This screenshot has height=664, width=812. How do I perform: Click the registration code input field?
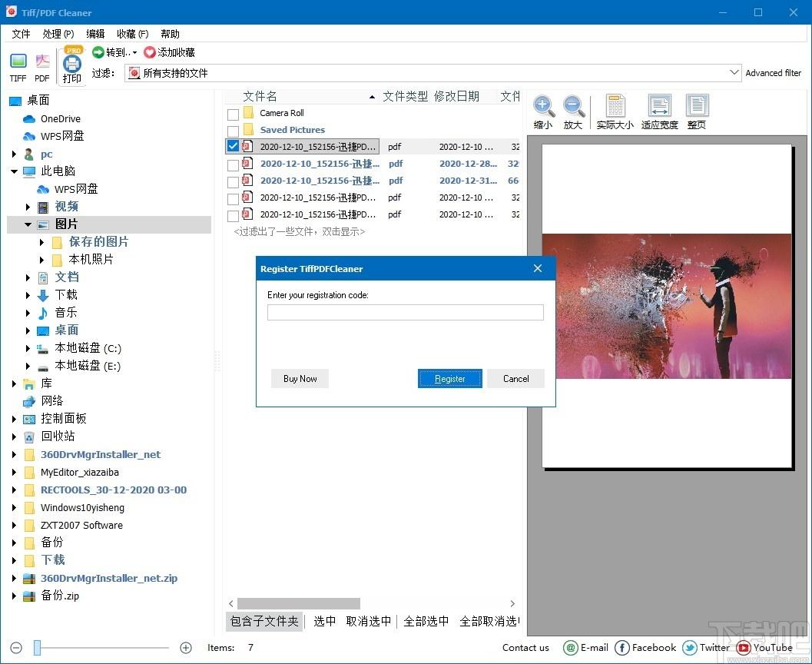(406, 312)
